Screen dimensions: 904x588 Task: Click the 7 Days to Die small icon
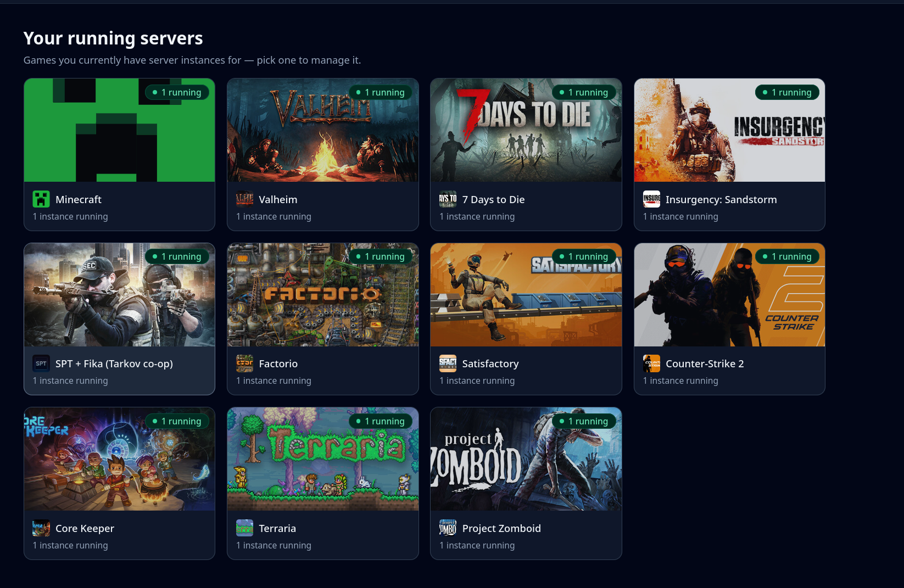448,199
